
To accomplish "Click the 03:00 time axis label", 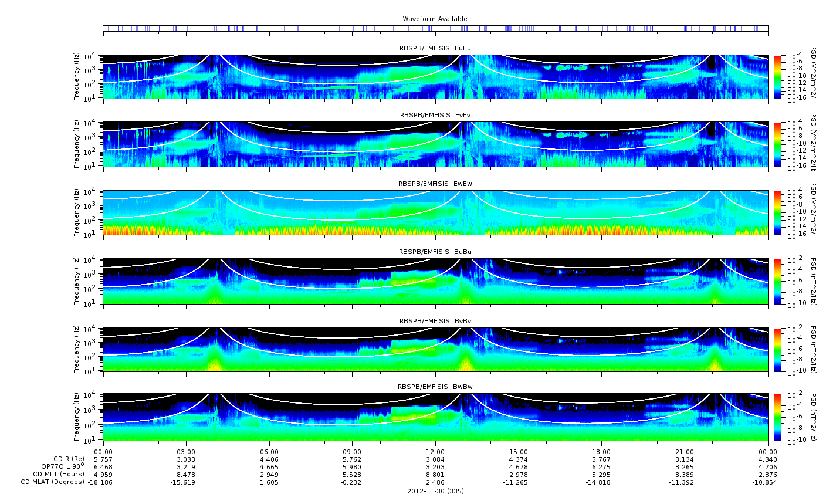I will [x=186, y=452].
